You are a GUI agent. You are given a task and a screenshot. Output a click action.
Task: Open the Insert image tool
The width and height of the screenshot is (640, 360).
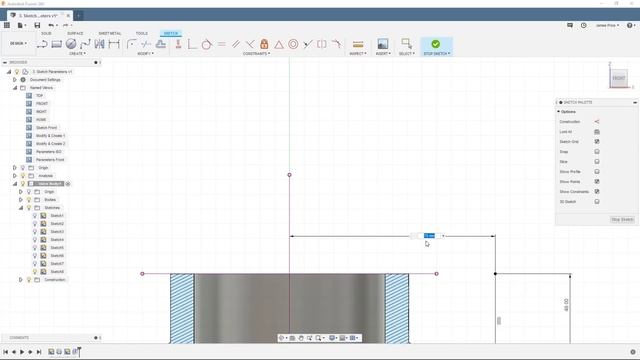383,44
